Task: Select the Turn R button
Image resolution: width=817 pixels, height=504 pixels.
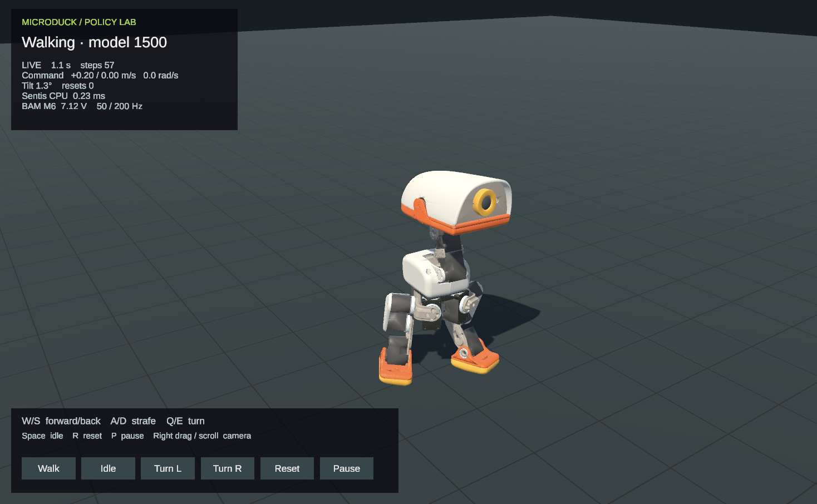Action: click(x=227, y=468)
